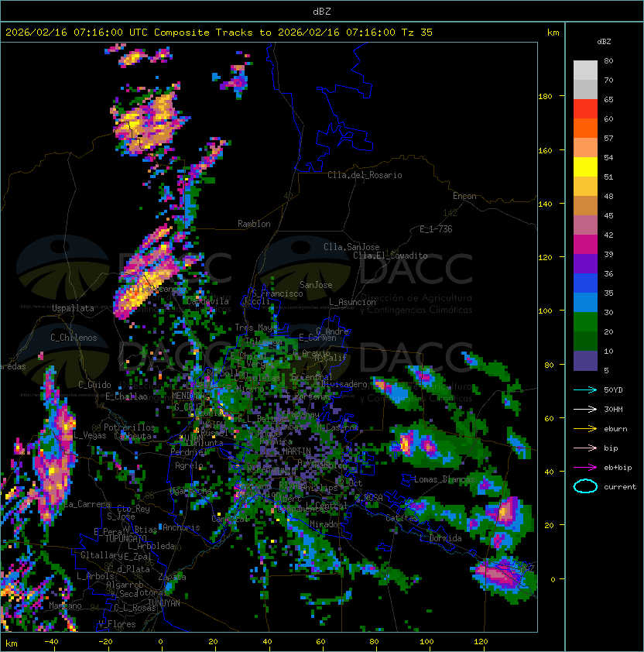Screen dimensions: 644x652
Task: Select the bright yellow 51-54 dBZ swatch
Action: [x=585, y=167]
